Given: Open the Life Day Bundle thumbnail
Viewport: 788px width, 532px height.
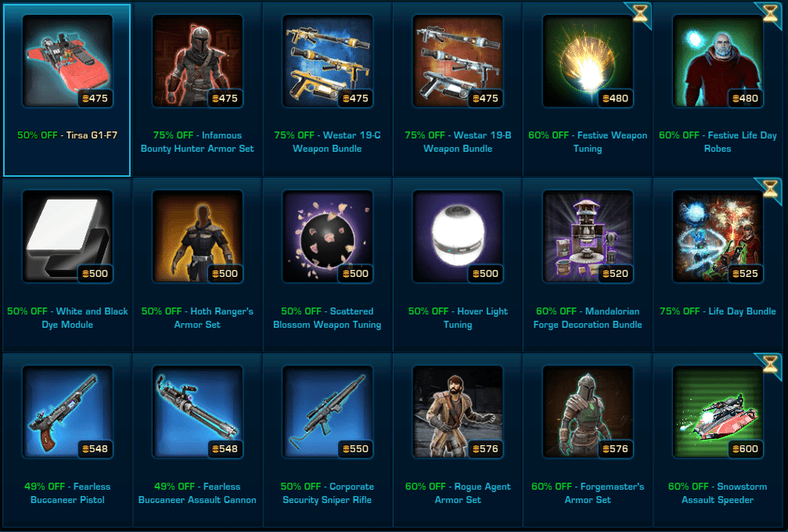Looking at the screenshot, I should 718,236.
